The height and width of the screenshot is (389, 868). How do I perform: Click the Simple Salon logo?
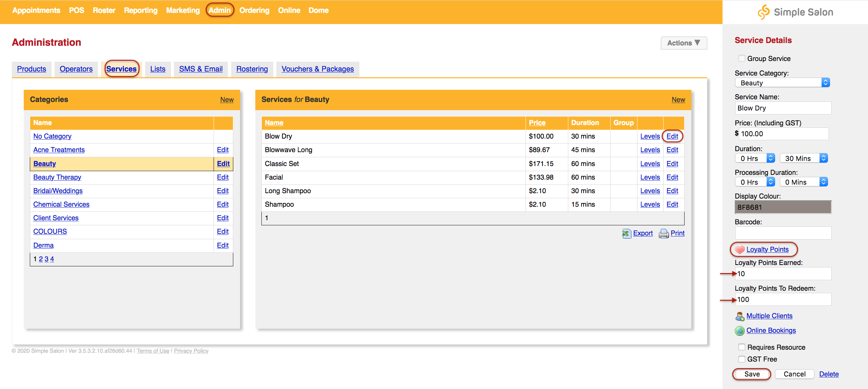pos(795,12)
